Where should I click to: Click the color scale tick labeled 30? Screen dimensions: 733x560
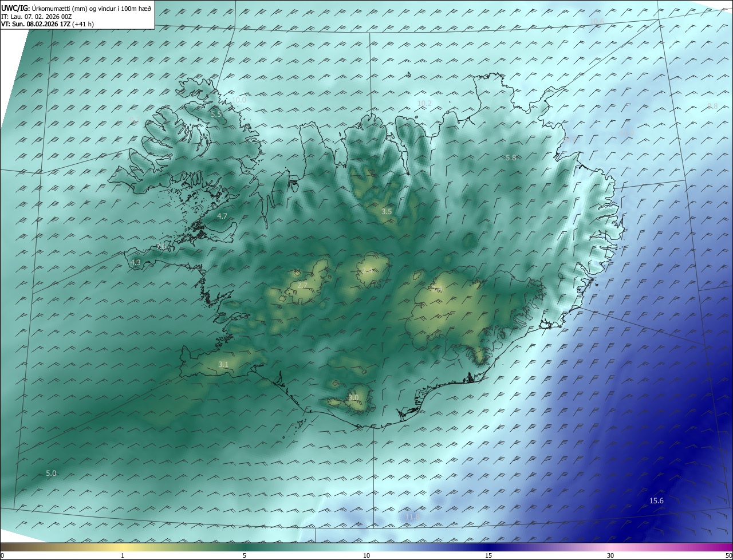pos(610,555)
